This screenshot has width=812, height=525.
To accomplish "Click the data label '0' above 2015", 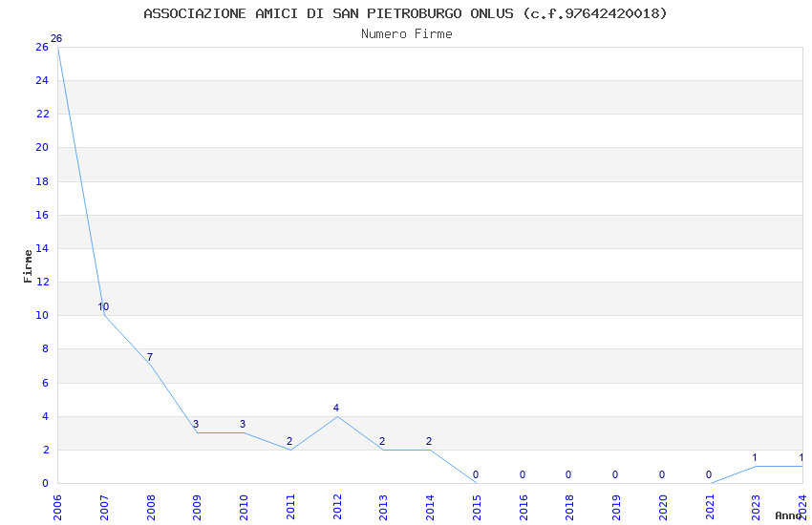I will pyautogui.click(x=476, y=474).
